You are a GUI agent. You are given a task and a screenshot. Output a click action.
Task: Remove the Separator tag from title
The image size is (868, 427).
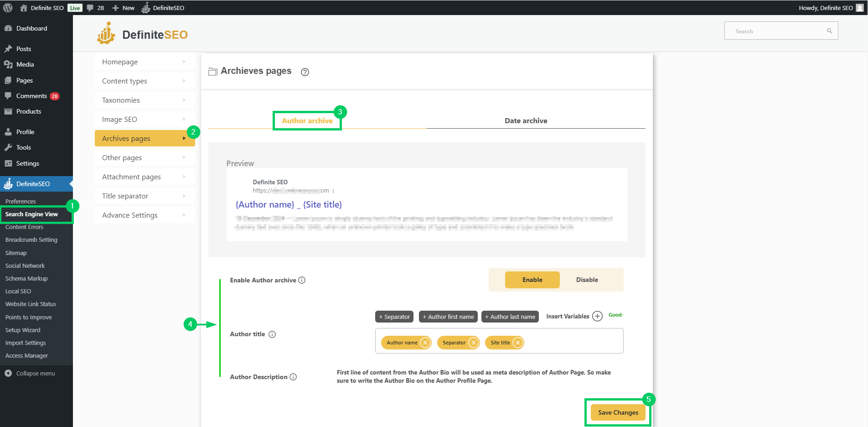point(474,343)
